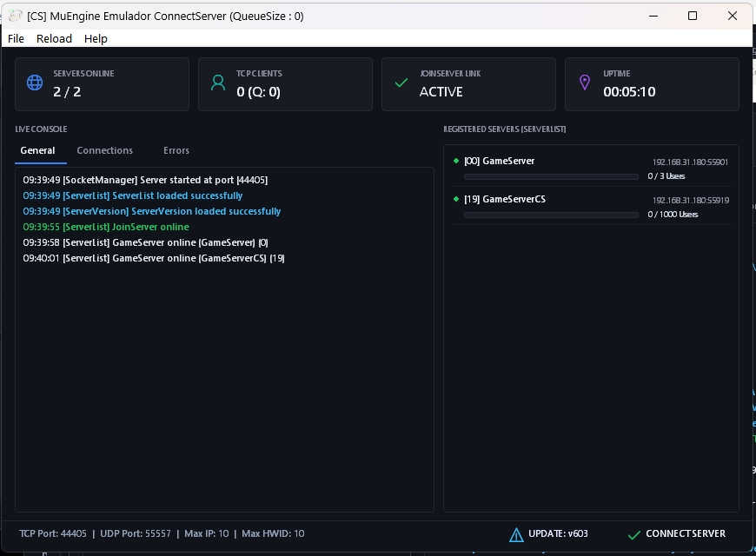
Task: Click the 'Max HWID: 10' status entry
Action: pyautogui.click(x=273, y=533)
